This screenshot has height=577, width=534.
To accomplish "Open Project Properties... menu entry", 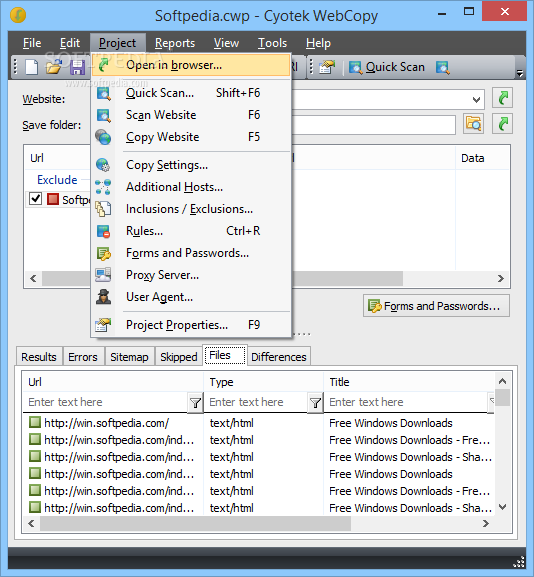I will pyautogui.click(x=191, y=325).
